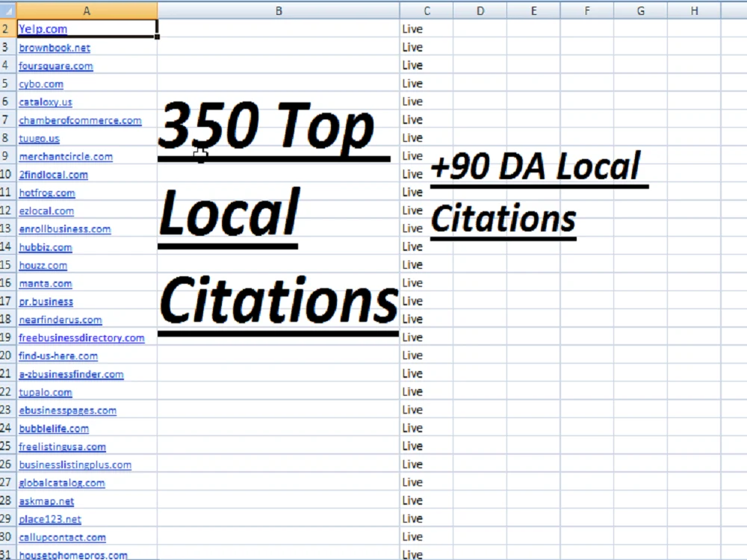Select column F header
This screenshot has height=560, width=747.
click(x=587, y=10)
